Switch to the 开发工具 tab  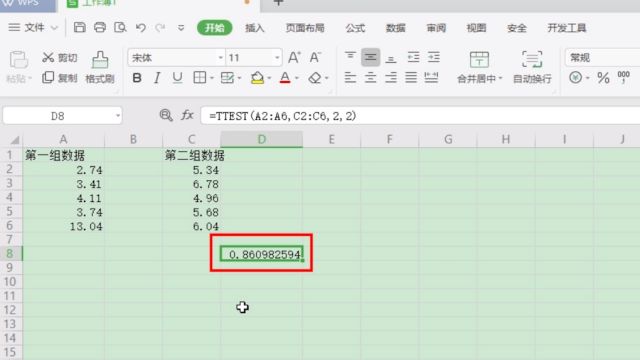click(567, 28)
